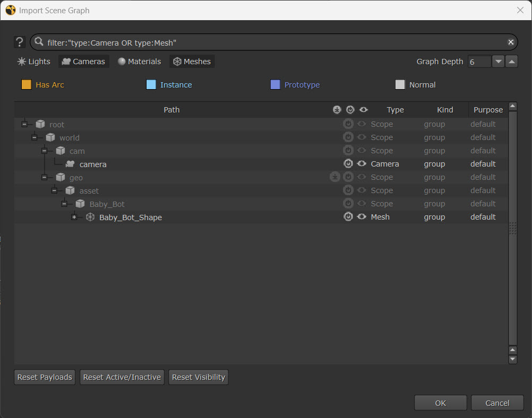Clear the filter search field text
Screen dimensions: 532x418
coord(510,42)
